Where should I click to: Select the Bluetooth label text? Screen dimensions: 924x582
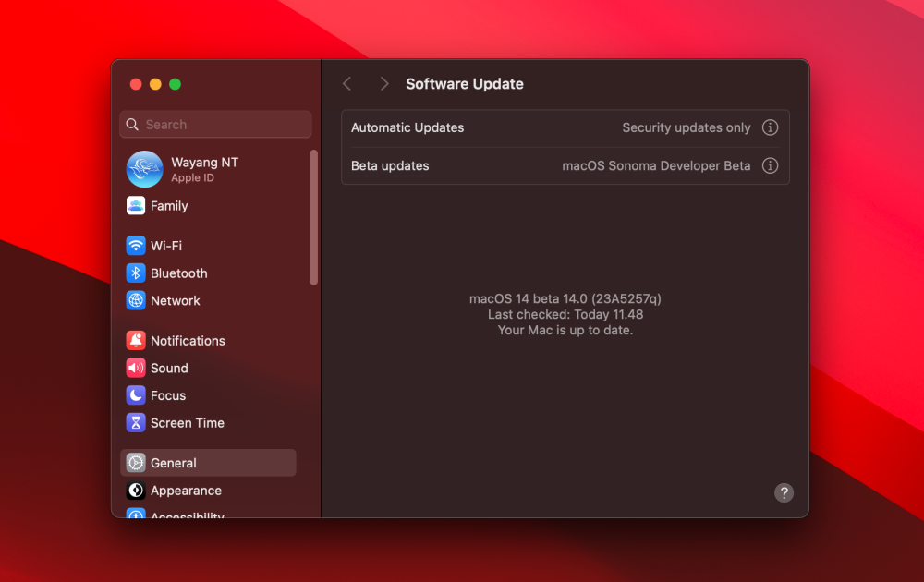179,273
